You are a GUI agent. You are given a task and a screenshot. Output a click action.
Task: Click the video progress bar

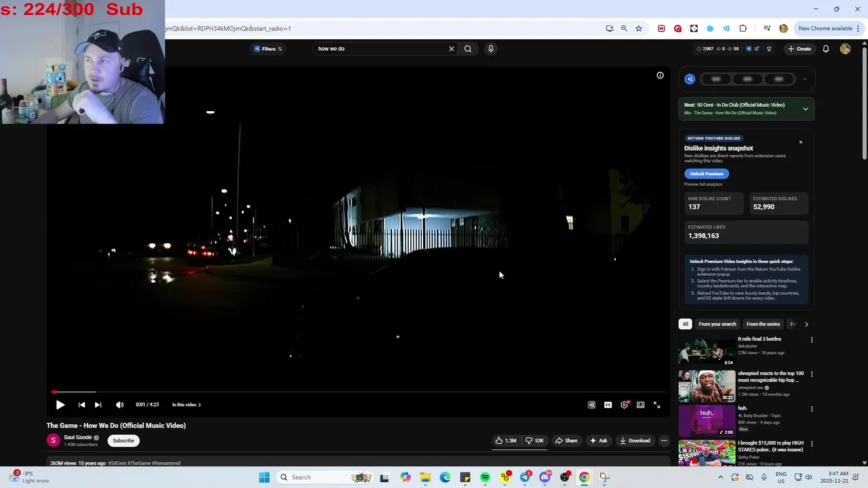[x=358, y=392]
